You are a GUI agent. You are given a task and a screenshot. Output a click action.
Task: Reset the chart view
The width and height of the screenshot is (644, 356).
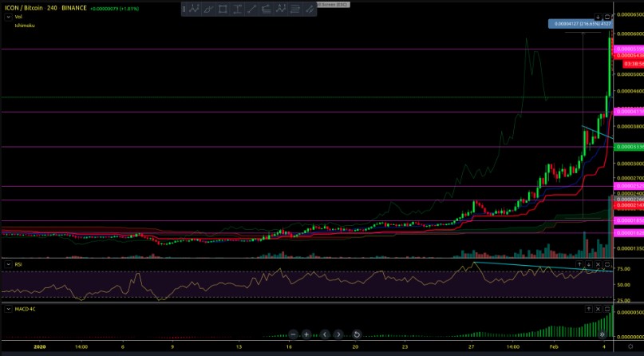[357, 334]
